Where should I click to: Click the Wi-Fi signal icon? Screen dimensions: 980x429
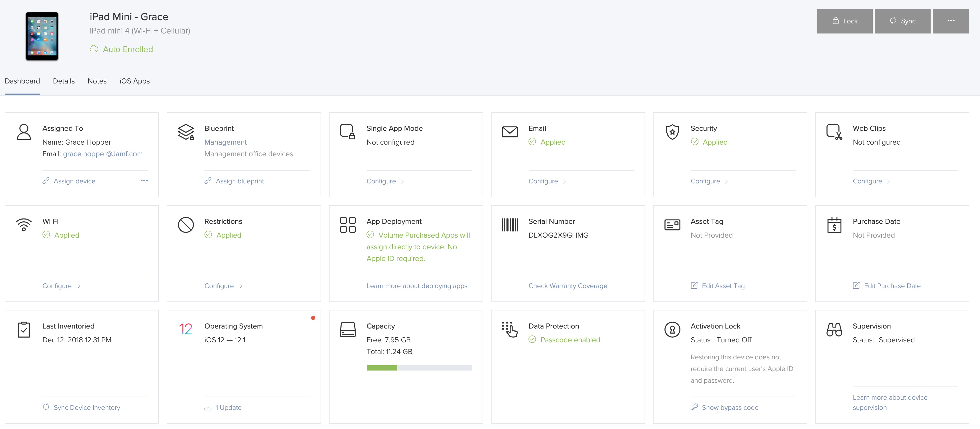(24, 225)
